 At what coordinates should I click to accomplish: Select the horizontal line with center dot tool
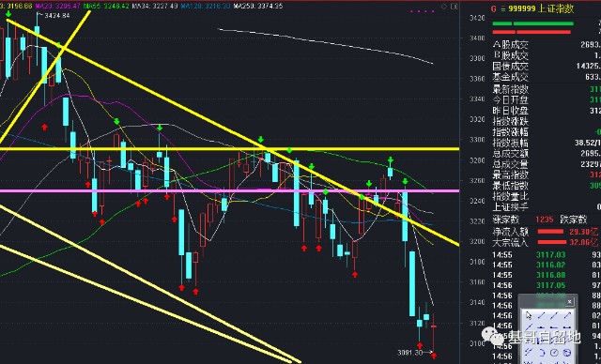click(541, 327)
